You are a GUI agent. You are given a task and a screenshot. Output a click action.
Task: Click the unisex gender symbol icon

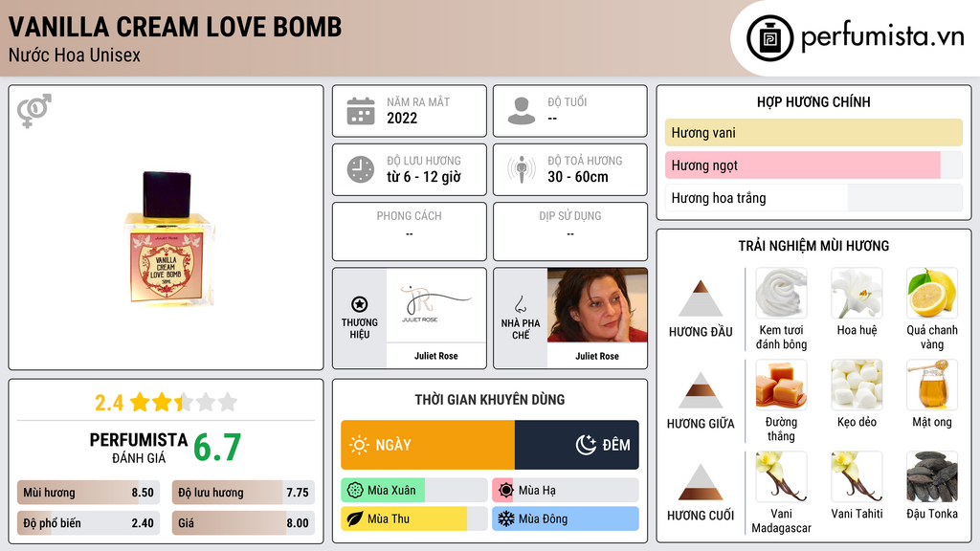pyautogui.click(x=34, y=111)
